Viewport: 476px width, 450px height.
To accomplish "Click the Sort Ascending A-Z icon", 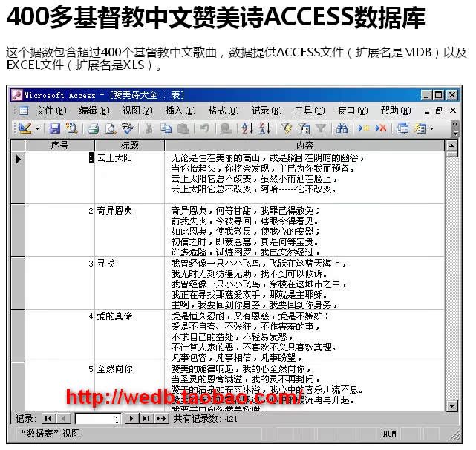I will pos(247,128).
